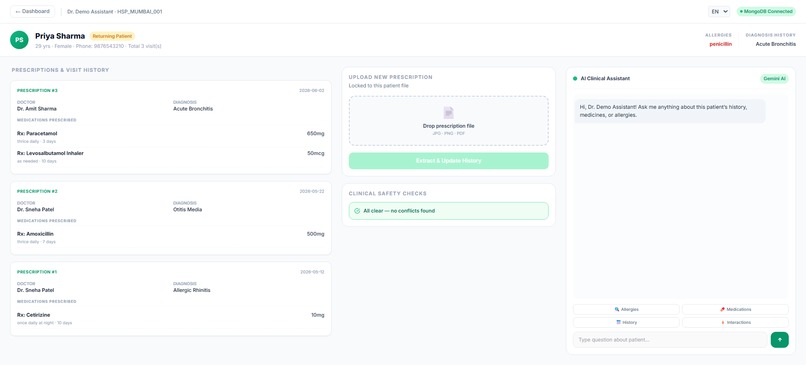This screenshot has height=365, width=806.
Task: Click the All clear check icon
Action: [x=357, y=211]
